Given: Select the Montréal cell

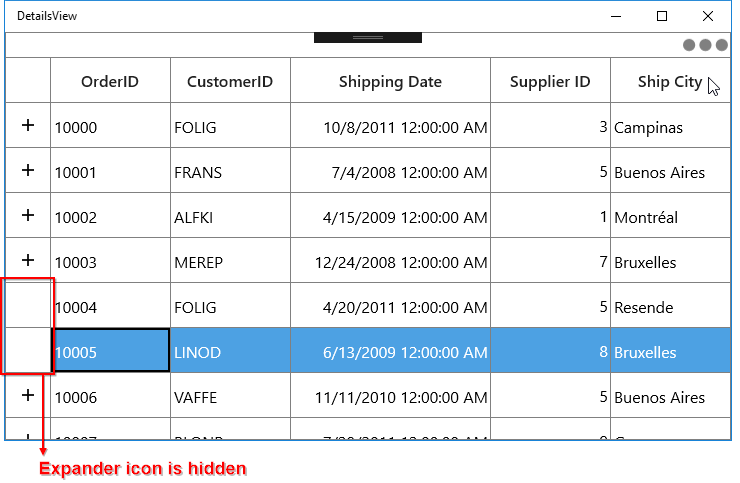Looking at the screenshot, I should 670,215.
